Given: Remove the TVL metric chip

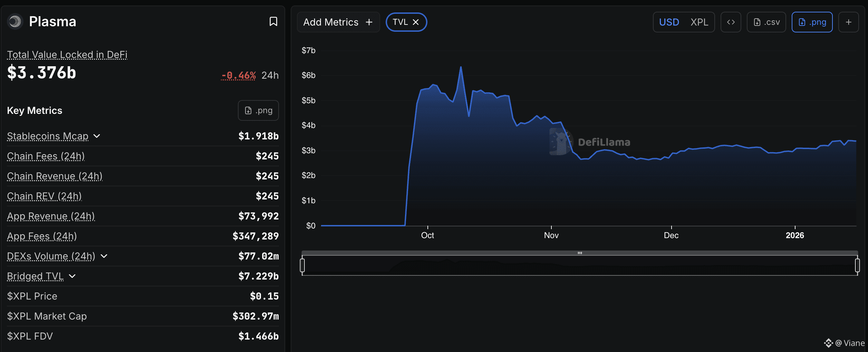Looking at the screenshot, I should pos(416,22).
